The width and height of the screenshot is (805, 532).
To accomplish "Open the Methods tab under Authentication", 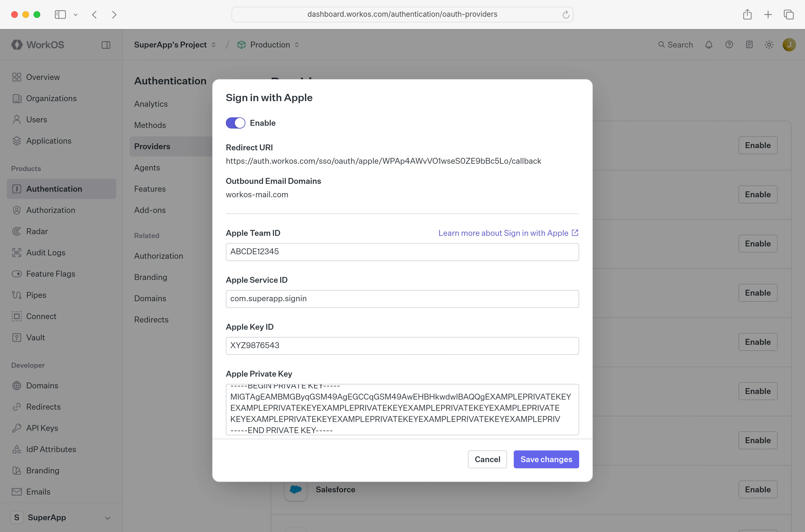I will 150,125.
